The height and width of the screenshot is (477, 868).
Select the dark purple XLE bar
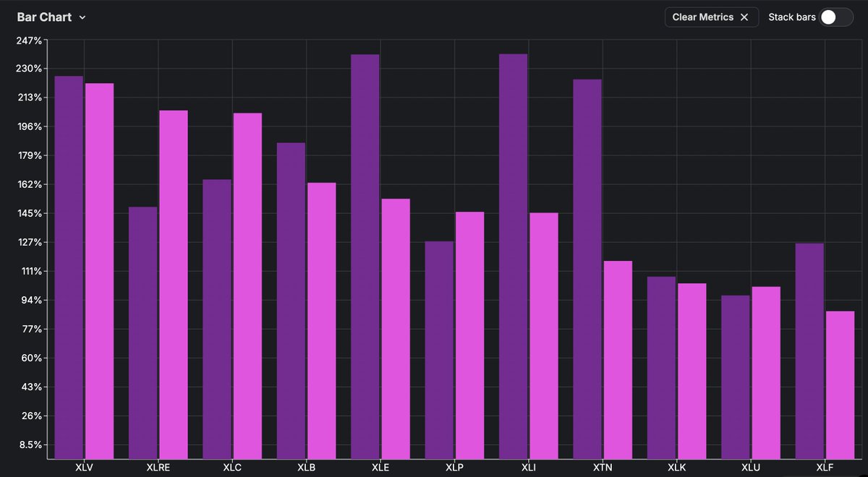pyautogui.click(x=365, y=257)
